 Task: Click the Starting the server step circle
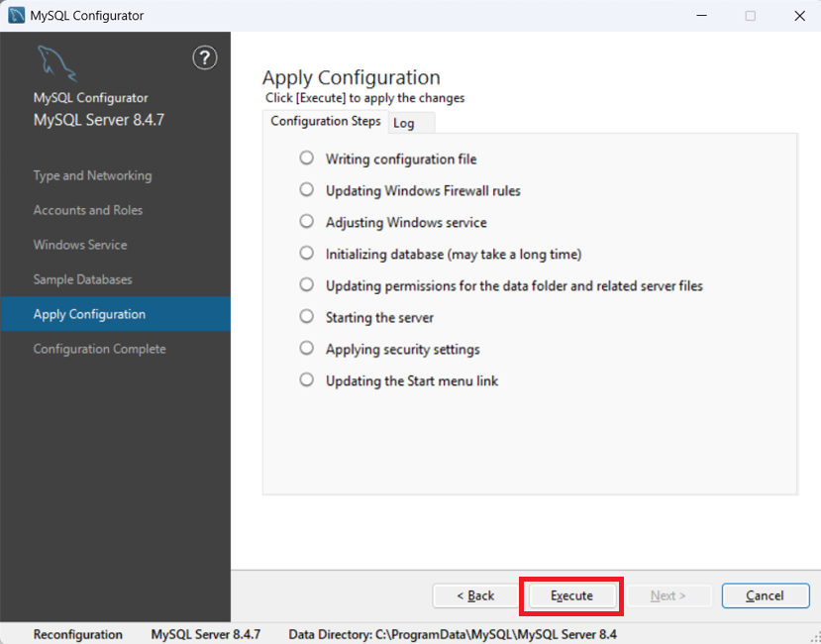[307, 317]
